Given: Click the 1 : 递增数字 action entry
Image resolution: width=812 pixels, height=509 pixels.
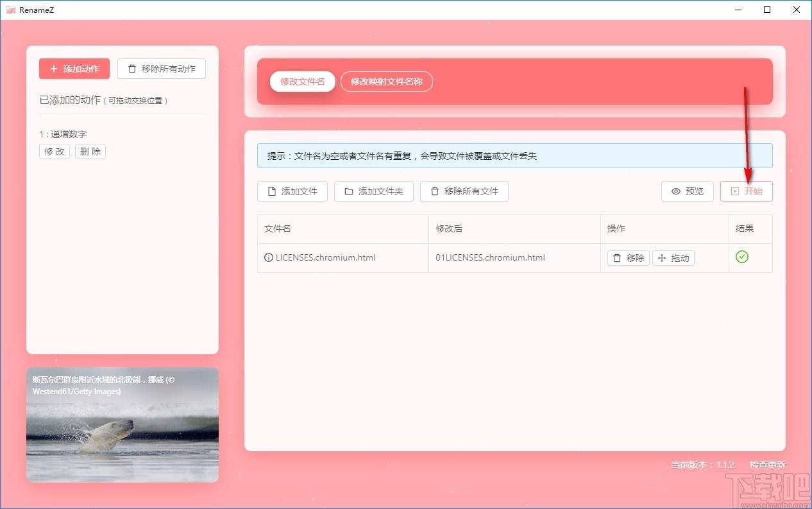Looking at the screenshot, I should click(x=63, y=134).
